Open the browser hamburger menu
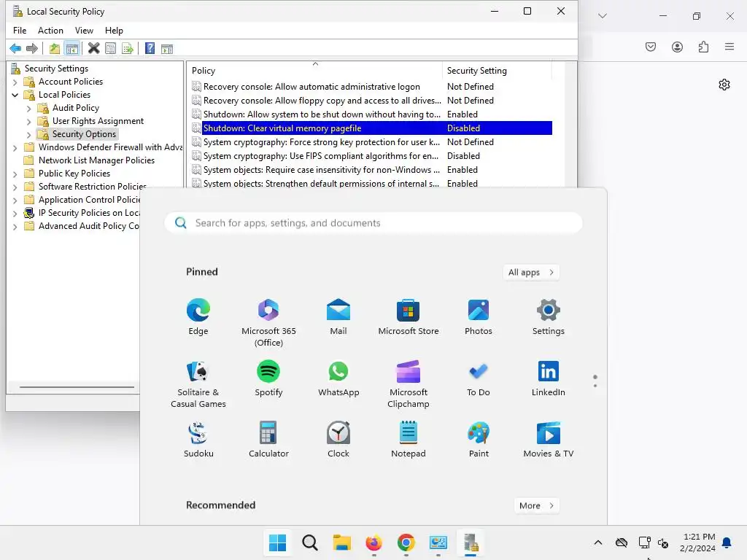The image size is (747, 560). tap(729, 47)
